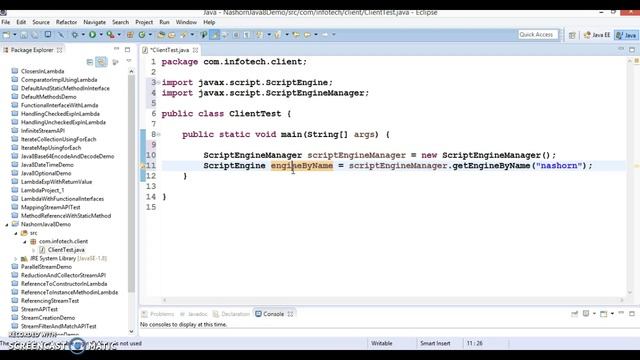Collapse the src folder node
Viewport: 640px width, 360px height.
pos(16,233)
